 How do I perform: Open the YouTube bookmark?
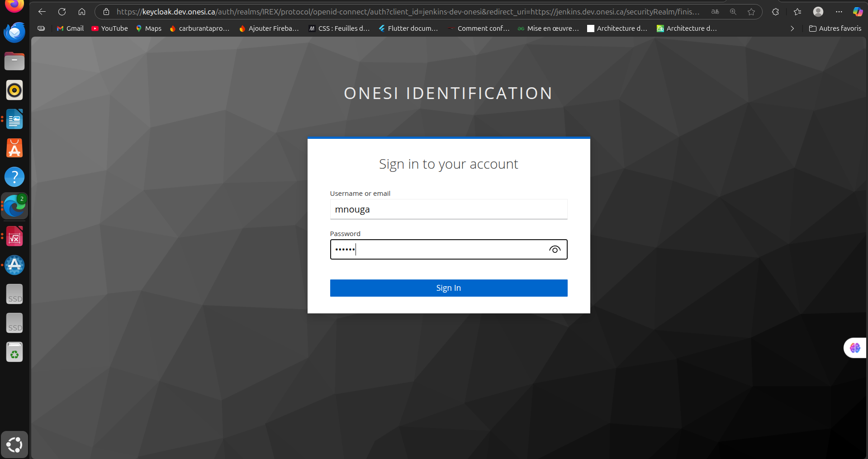pyautogui.click(x=109, y=28)
